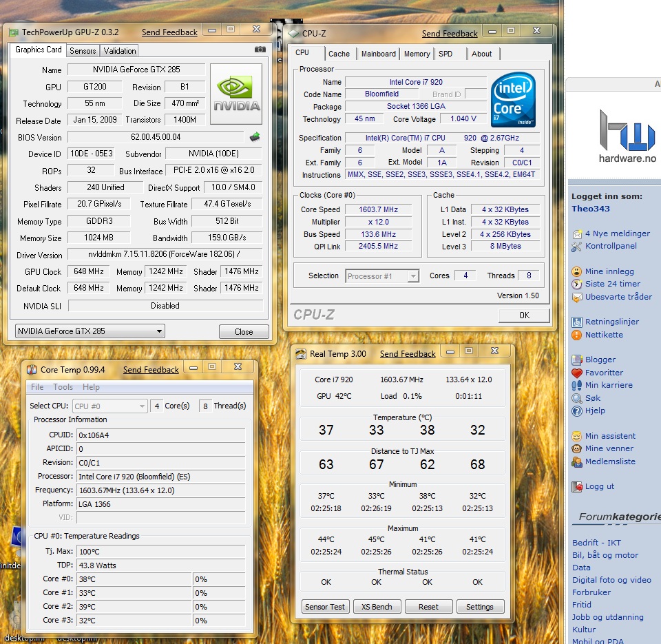
Task: Click the GPU-Z Driver Version value
Action: pos(165,254)
